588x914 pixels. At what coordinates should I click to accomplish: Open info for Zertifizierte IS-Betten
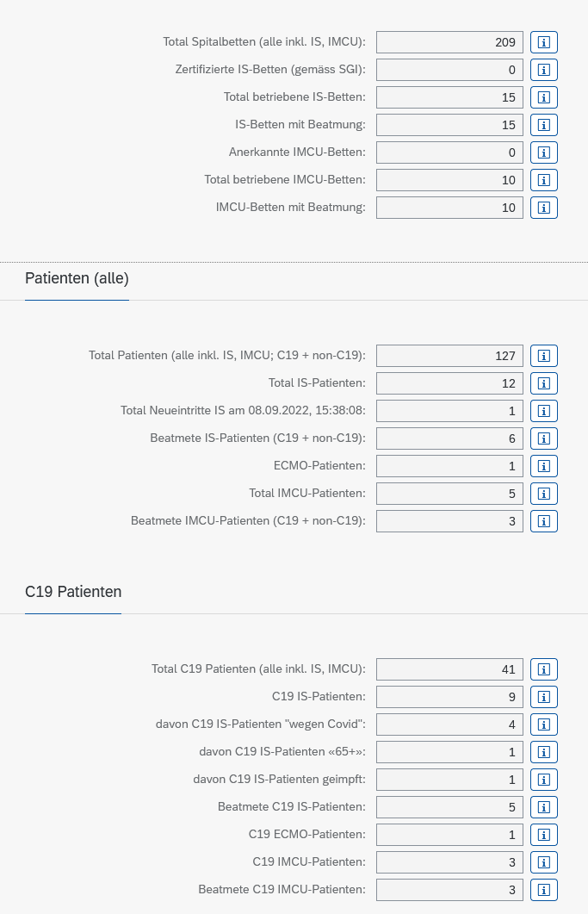point(543,70)
